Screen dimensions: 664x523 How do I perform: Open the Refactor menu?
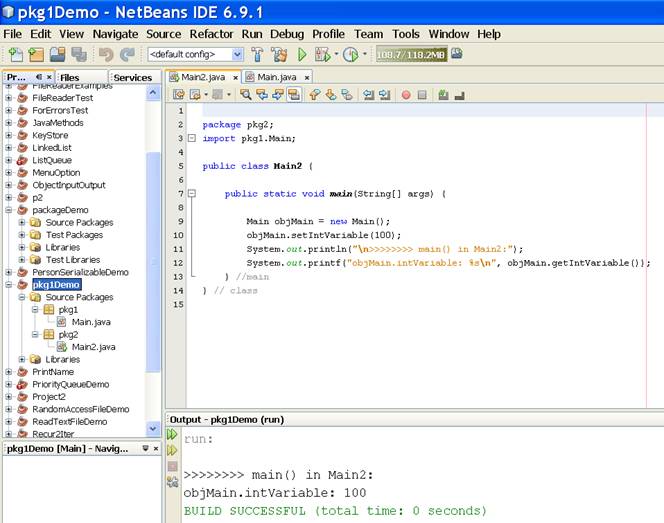coord(211,33)
